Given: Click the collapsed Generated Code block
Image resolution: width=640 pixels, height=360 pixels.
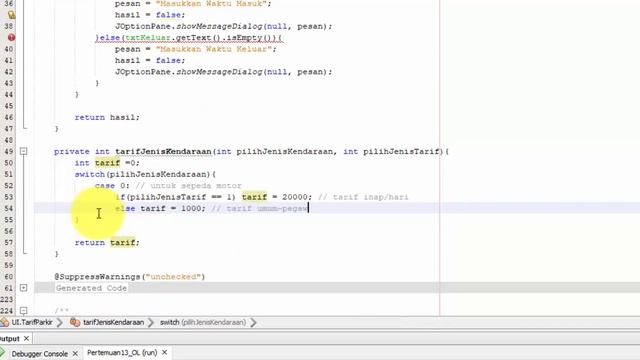Looking at the screenshot, I should pyautogui.click(x=91, y=288).
